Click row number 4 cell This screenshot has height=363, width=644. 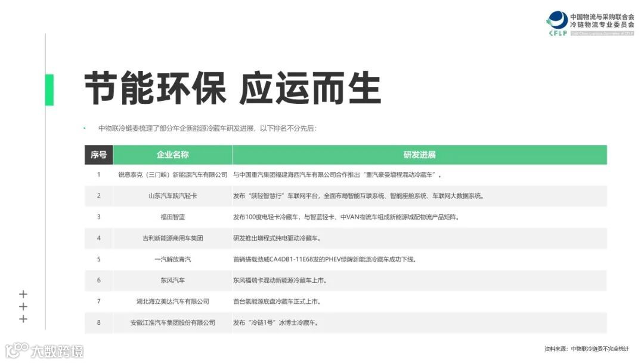point(98,238)
